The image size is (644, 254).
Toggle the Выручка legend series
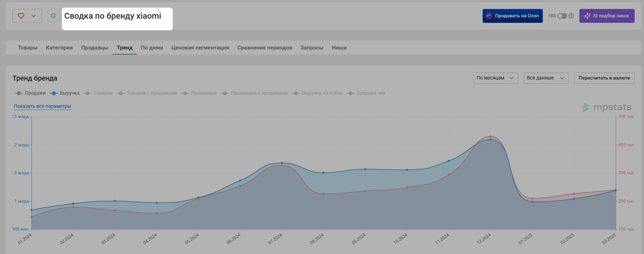click(x=65, y=93)
